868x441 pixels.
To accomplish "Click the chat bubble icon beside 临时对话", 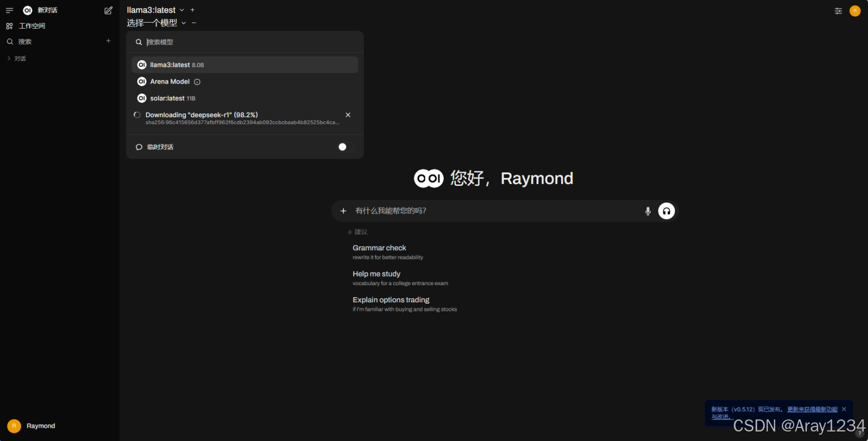I will tap(139, 147).
